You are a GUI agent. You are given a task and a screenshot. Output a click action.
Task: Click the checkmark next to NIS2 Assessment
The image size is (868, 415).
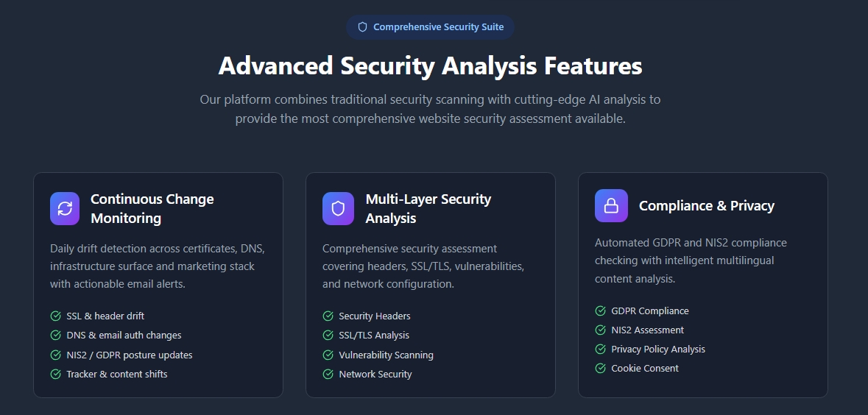[601, 330]
